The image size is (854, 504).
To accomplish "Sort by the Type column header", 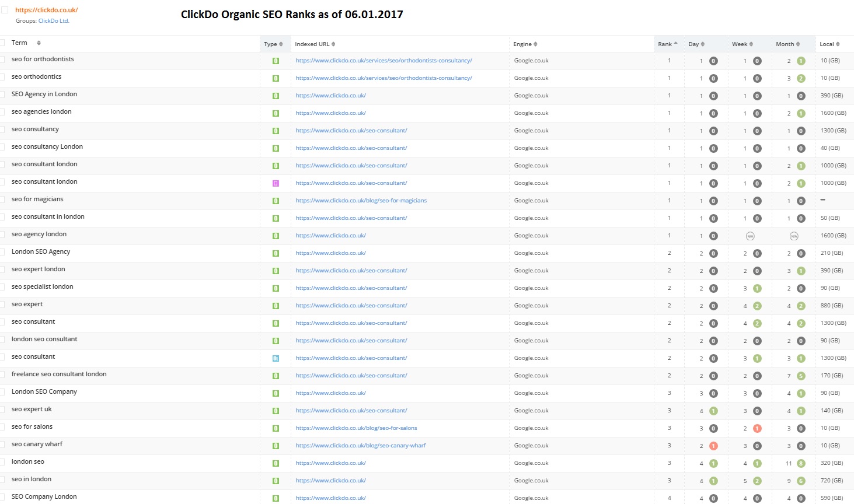I will coord(273,44).
